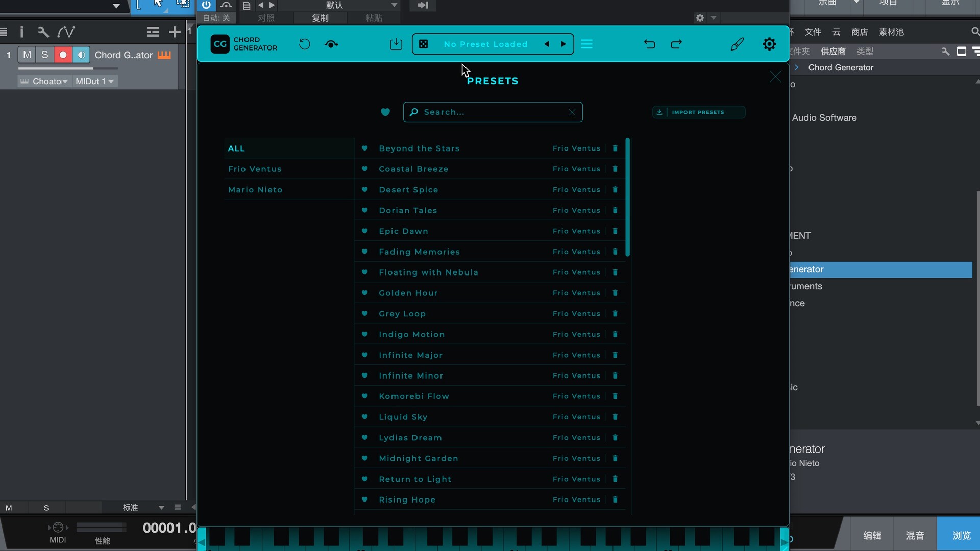
Task: Open the 素材池 tab in browser
Action: tap(891, 32)
